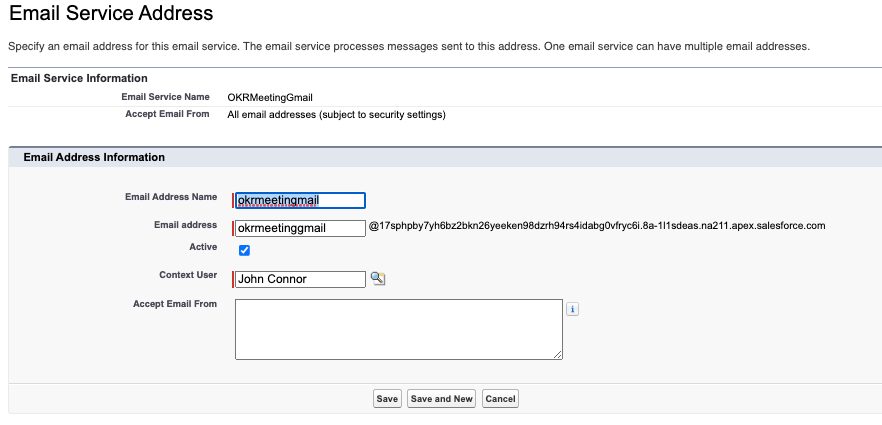The image size is (882, 425).
Task: Click the Context User label
Action: point(188,274)
